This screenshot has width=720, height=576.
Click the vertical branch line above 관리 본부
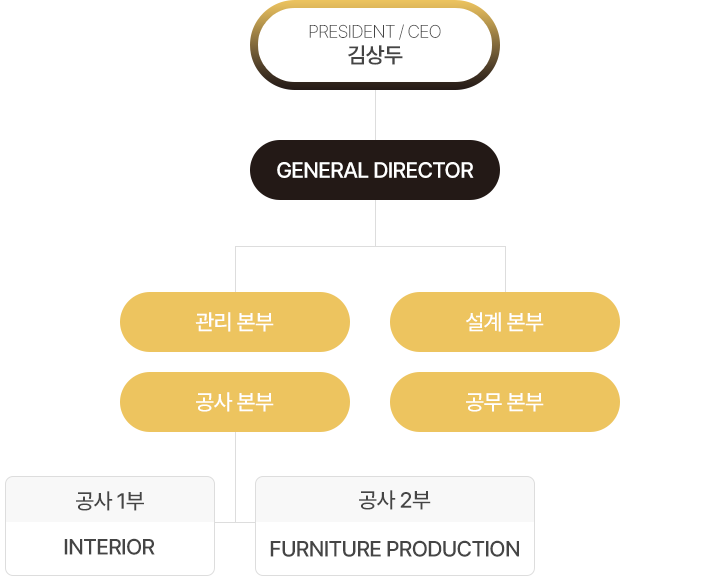click(236, 269)
